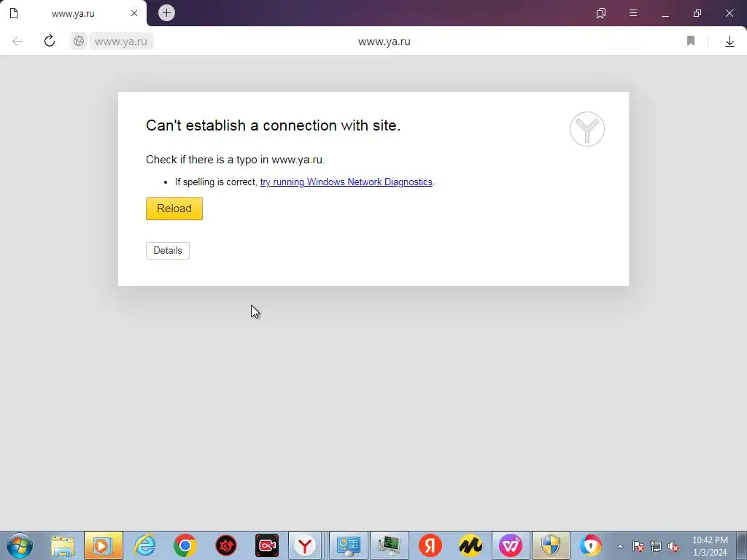This screenshot has width=747, height=560.
Task: Reload the page using the yellow Reload button
Action: click(x=174, y=209)
